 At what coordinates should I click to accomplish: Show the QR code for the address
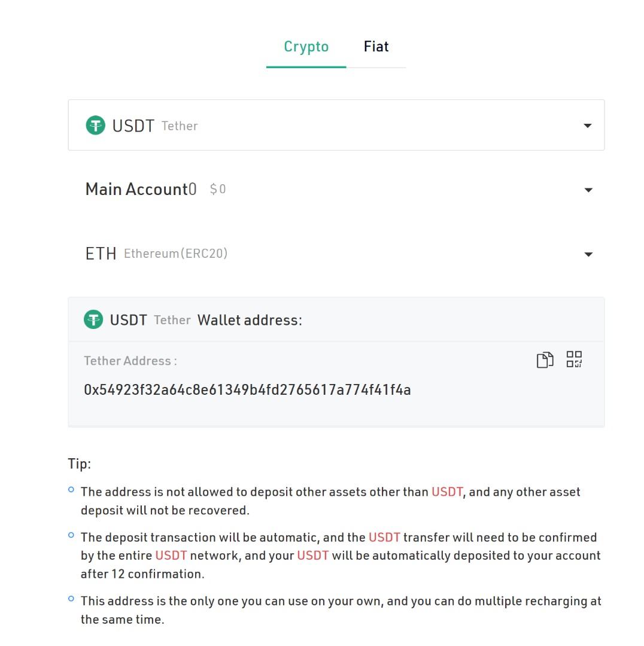[x=574, y=359]
